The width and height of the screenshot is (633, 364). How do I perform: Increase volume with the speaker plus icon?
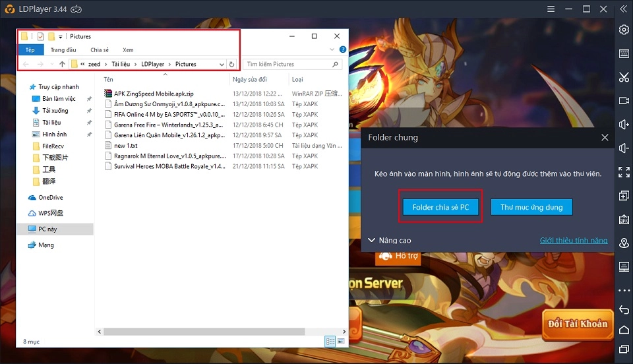click(624, 125)
